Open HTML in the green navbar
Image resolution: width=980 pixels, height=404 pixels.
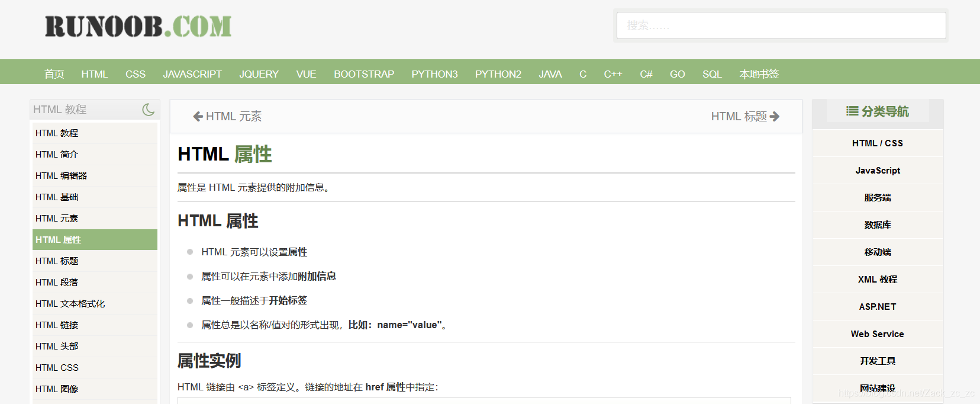95,74
